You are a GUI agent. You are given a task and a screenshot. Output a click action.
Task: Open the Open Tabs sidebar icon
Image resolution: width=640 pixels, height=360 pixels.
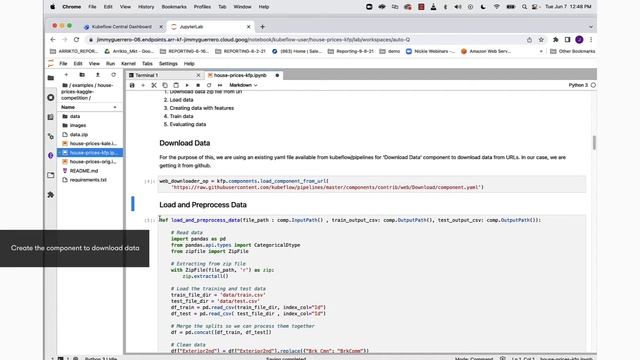51,175
